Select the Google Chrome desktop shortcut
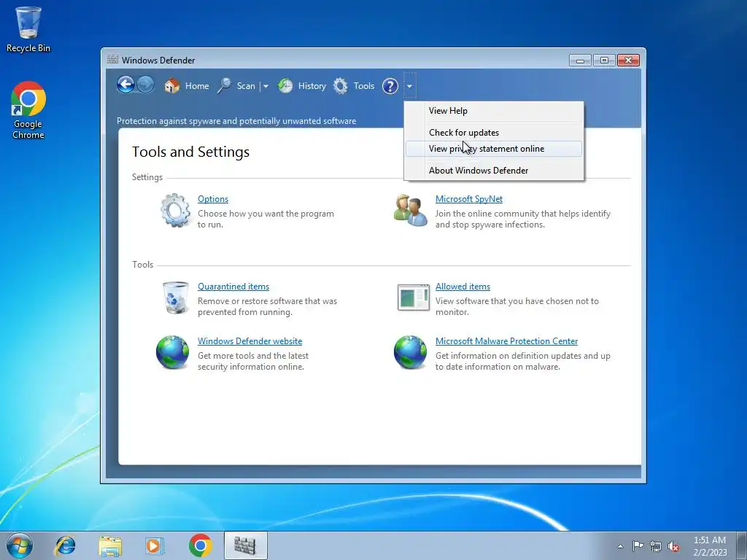 coord(28,110)
